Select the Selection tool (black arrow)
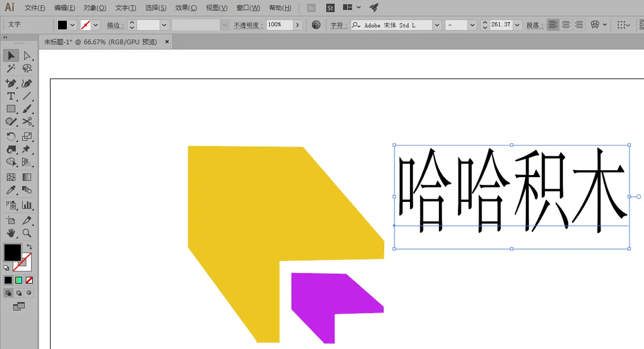Image resolution: width=644 pixels, height=349 pixels. (x=11, y=55)
